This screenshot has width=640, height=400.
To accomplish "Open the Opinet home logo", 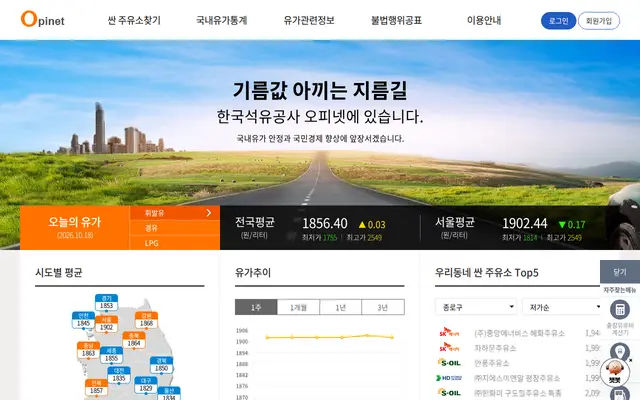I will pyautogui.click(x=42, y=20).
